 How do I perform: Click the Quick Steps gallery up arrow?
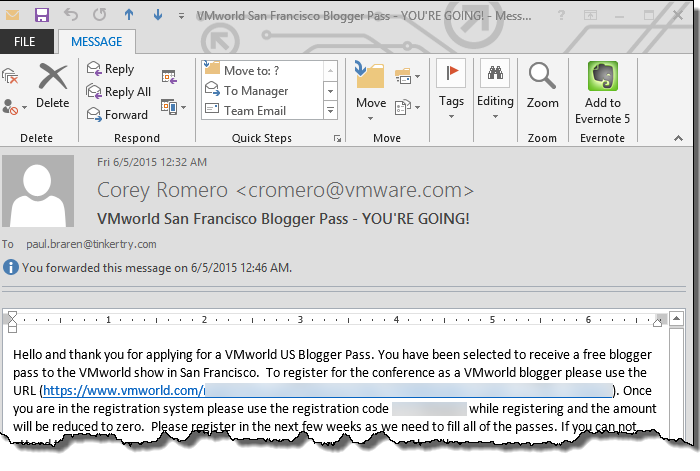[x=330, y=71]
